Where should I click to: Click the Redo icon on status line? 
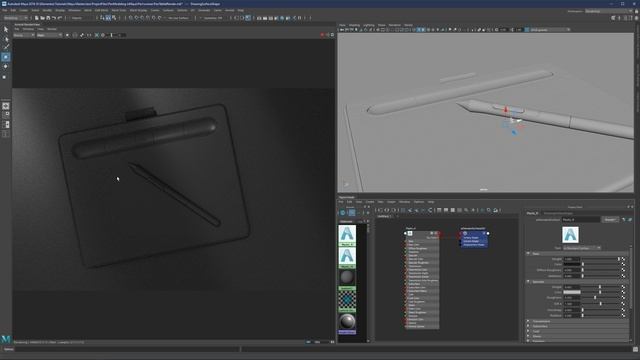tap(60, 18)
